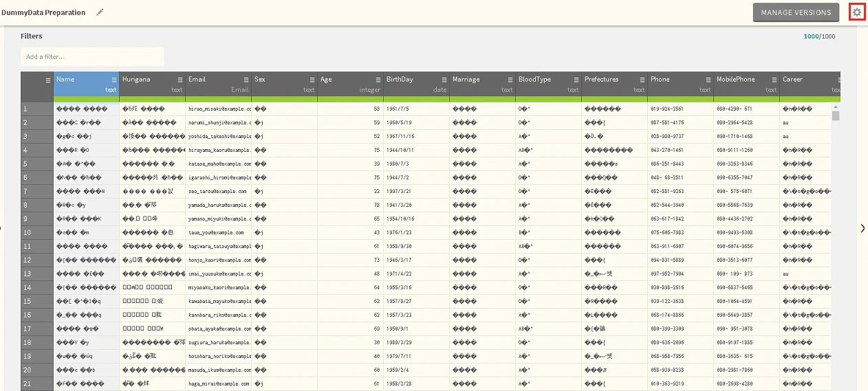Change the Name column type label 'text'
868x391 pixels.
coord(111,90)
